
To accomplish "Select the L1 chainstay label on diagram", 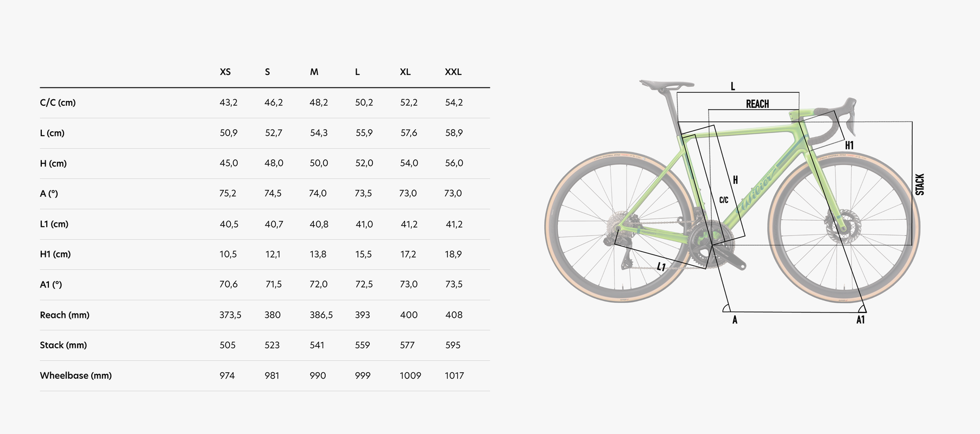I will (x=661, y=266).
